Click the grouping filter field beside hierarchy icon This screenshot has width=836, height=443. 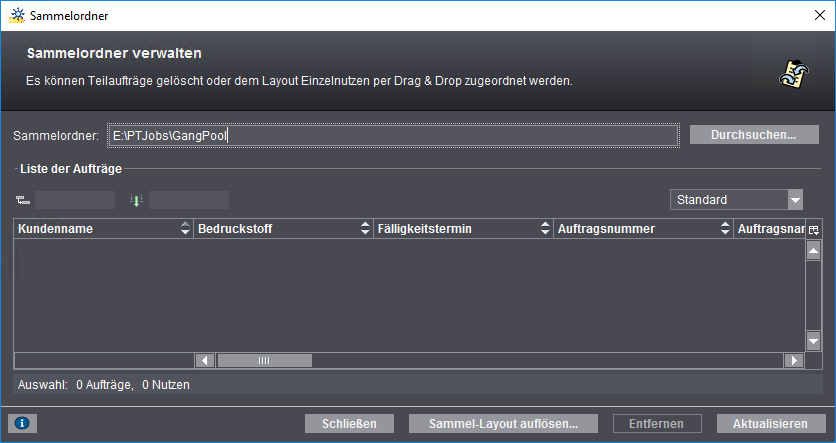(x=75, y=200)
